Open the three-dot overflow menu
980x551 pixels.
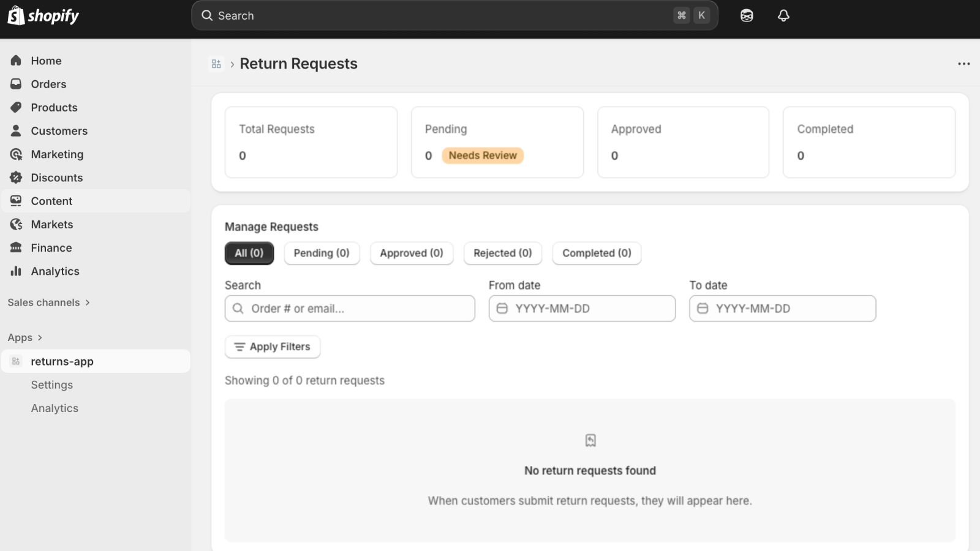pos(963,64)
